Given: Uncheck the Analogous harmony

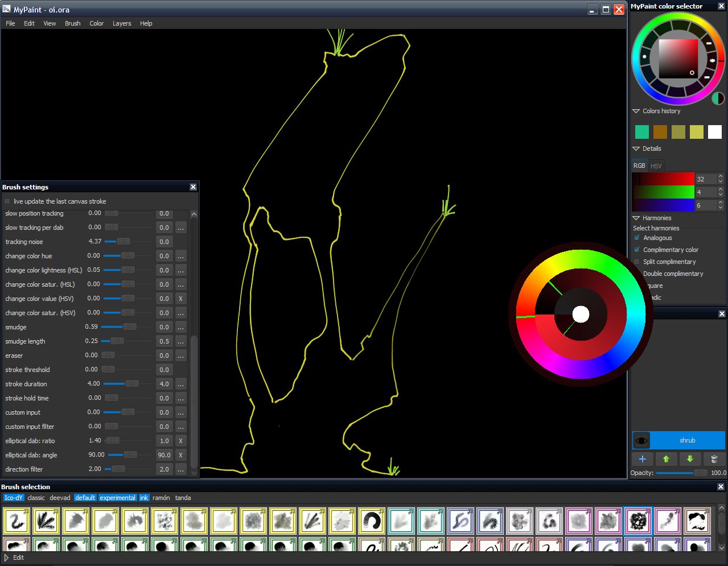Looking at the screenshot, I should click(x=637, y=238).
